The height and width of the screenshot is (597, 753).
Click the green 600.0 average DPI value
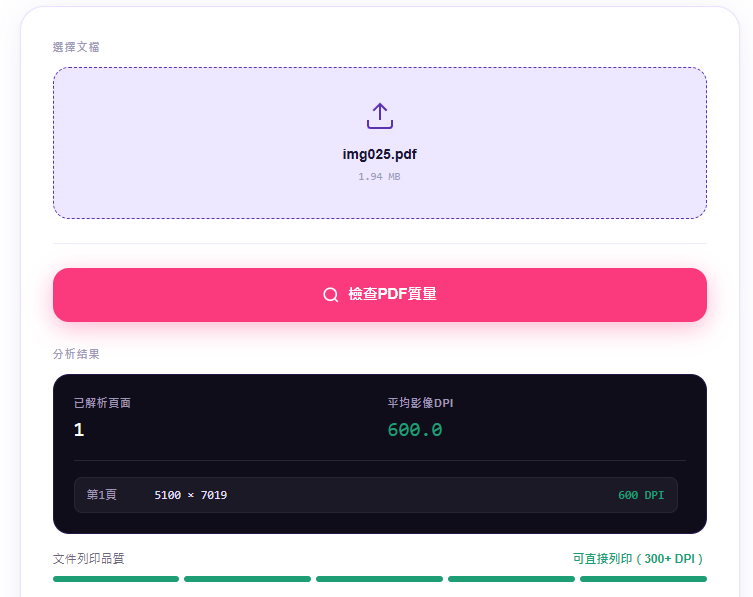pyautogui.click(x=415, y=430)
